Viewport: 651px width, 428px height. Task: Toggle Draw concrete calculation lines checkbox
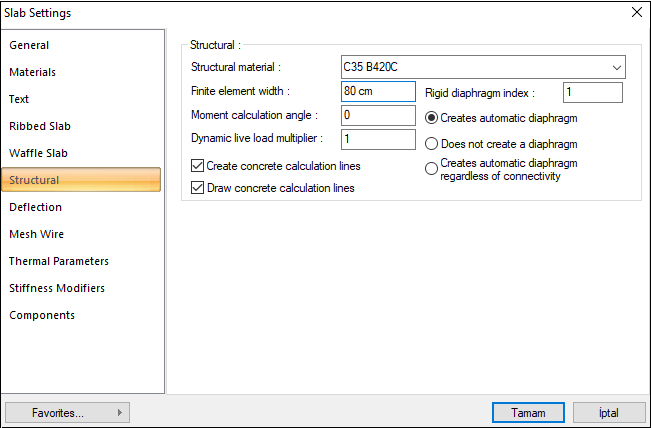click(x=197, y=187)
